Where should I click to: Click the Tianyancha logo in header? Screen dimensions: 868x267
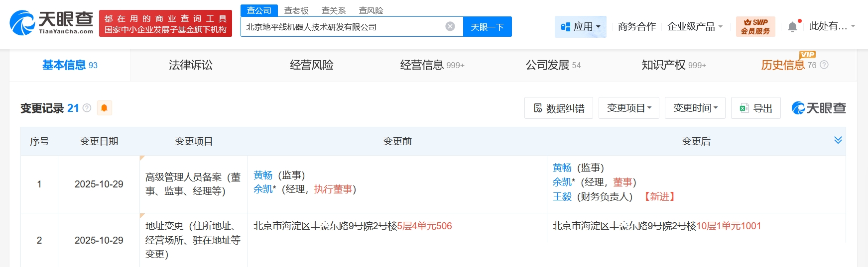click(51, 23)
